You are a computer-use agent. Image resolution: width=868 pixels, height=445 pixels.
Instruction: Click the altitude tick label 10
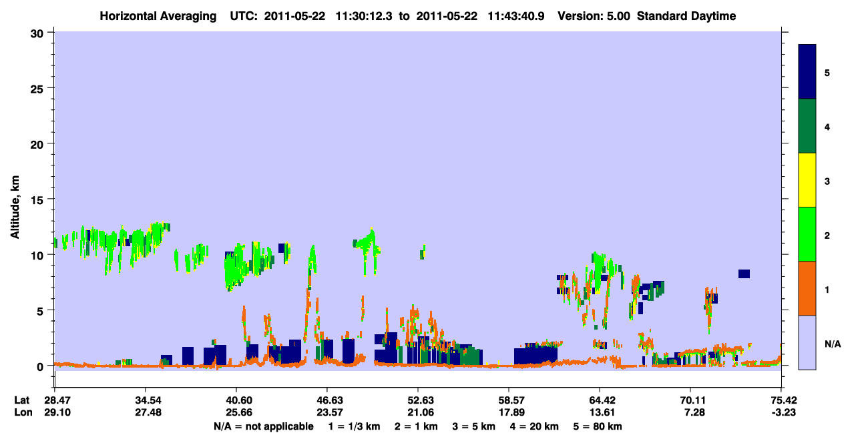[x=39, y=255]
